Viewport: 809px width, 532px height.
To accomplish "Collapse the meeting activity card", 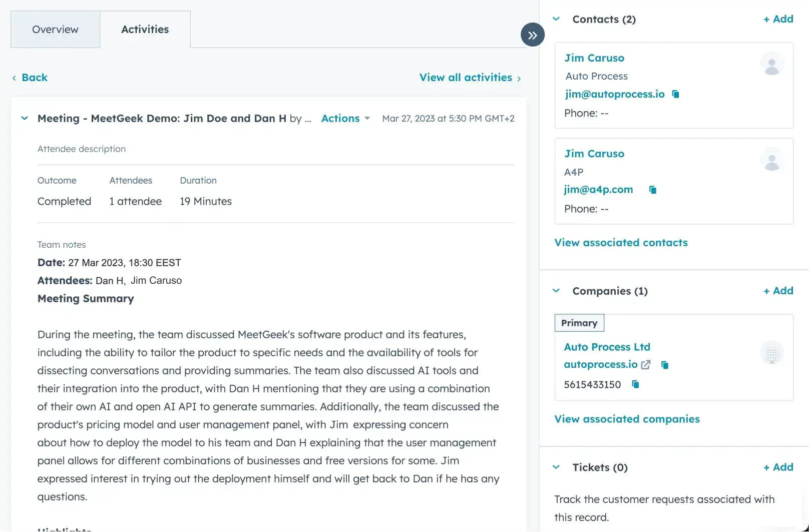I will [x=25, y=118].
